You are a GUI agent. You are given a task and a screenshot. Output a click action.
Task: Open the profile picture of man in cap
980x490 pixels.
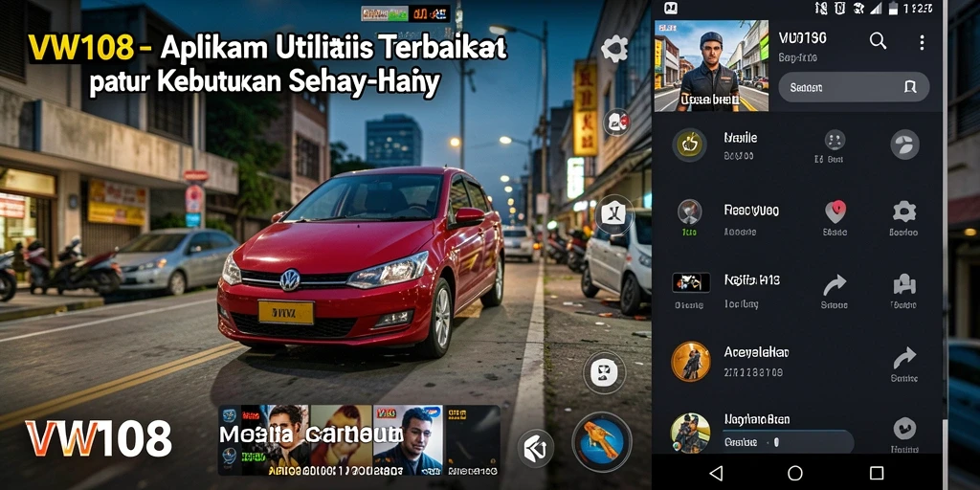tap(711, 66)
